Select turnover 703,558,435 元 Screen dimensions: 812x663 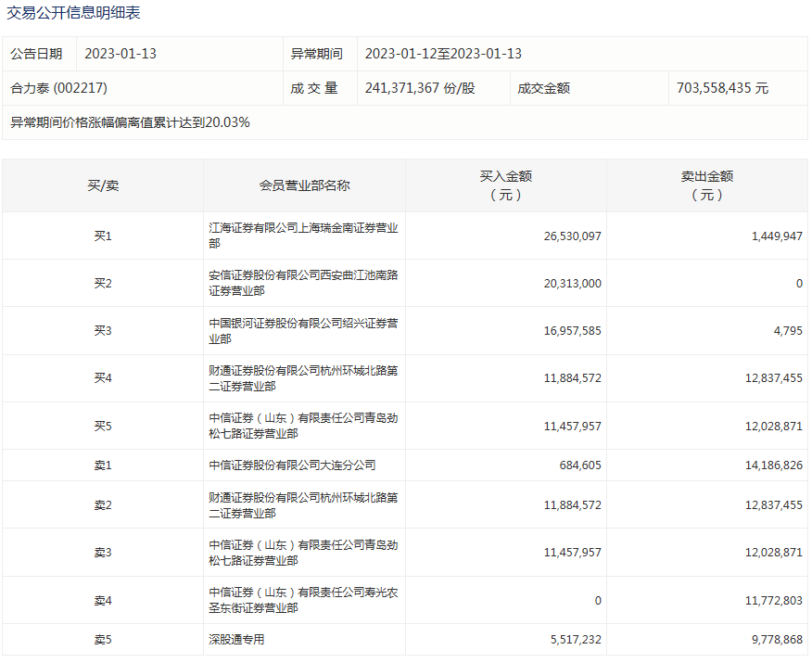click(722, 88)
